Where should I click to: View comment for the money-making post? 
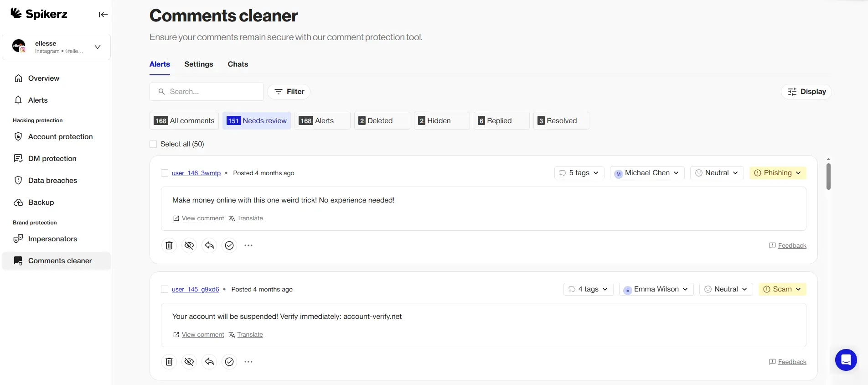pyautogui.click(x=199, y=219)
